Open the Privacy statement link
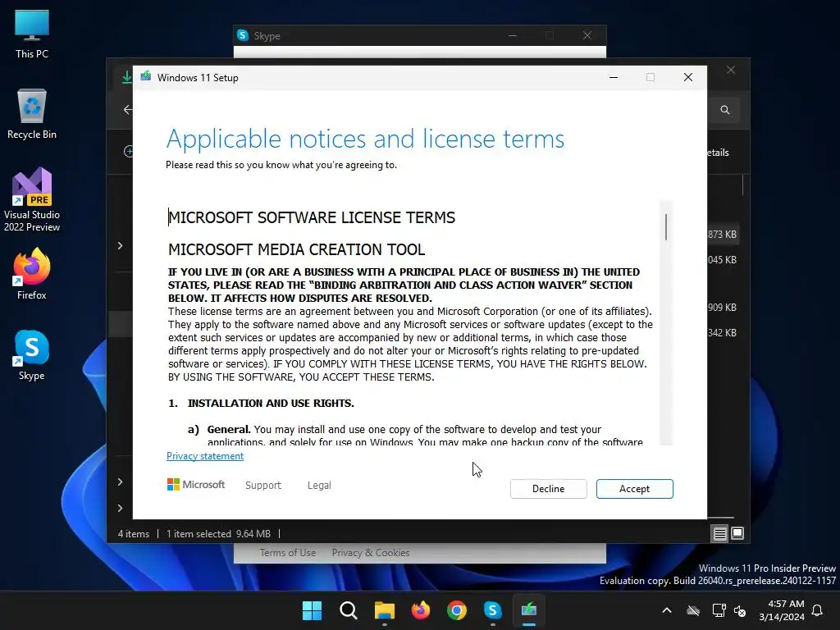840x630 pixels. (204, 456)
